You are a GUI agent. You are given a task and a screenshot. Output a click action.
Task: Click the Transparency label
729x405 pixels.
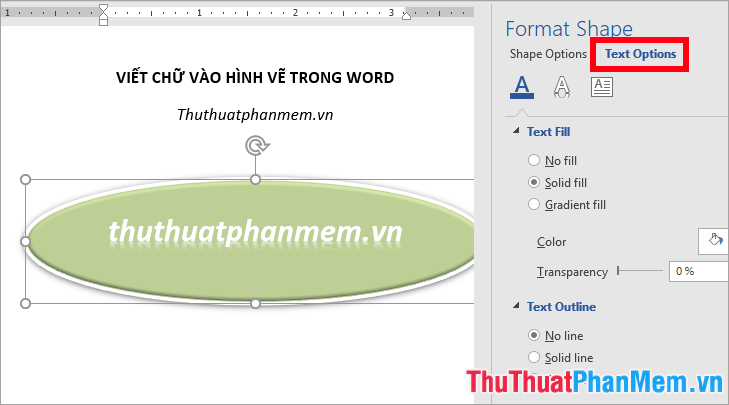tap(572, 272)
